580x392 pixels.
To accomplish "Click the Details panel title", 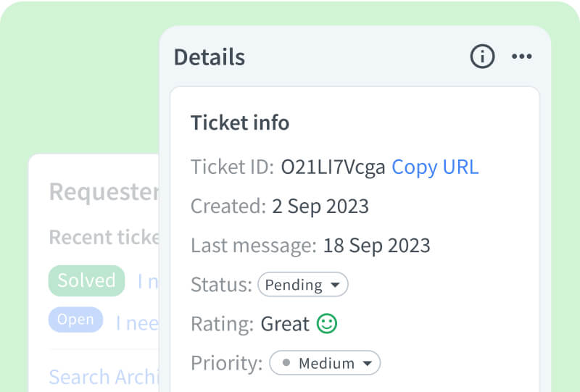I will 210,57.
